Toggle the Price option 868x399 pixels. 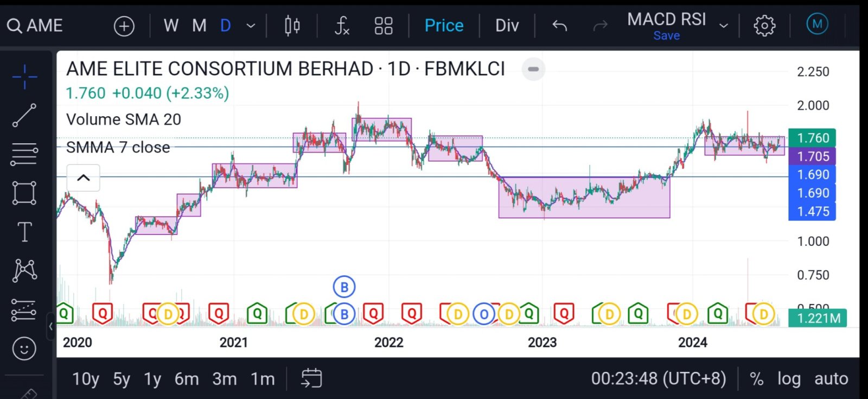click(444, 26)
